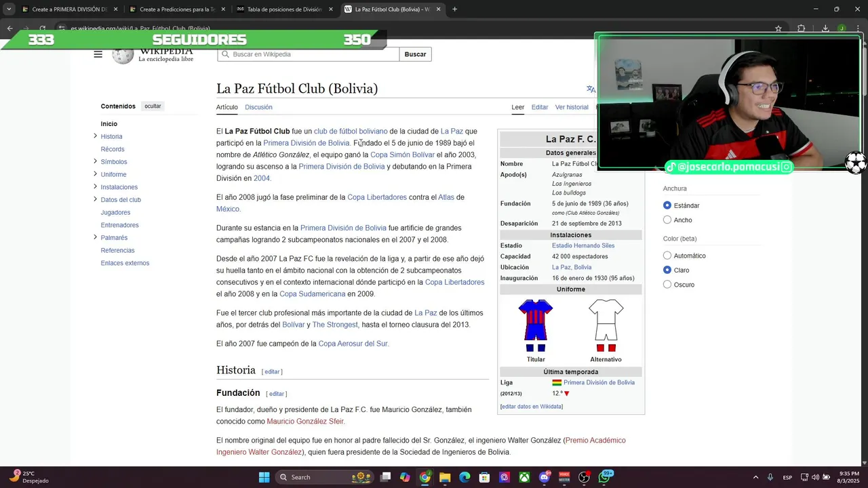The height and width of the screenshot is (488, 868).
Task: Hide the Contenidos sidebar with ocultar
Action: pos(153,106)
